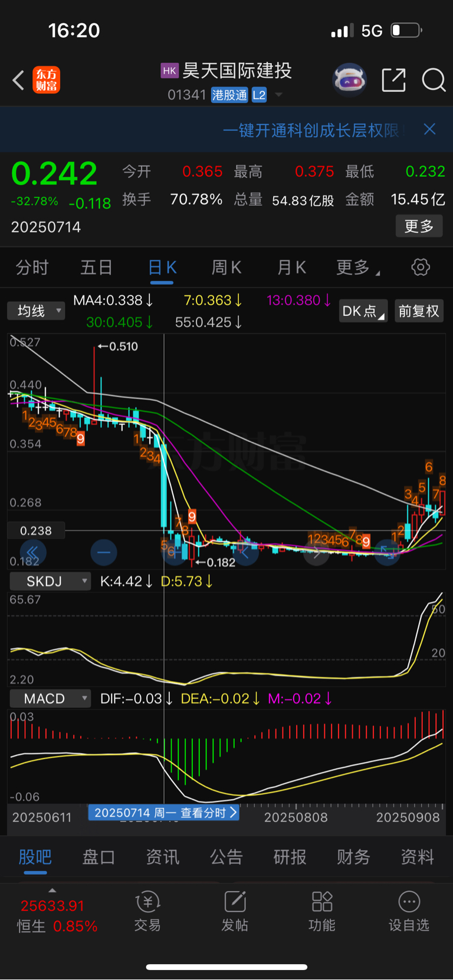Open the 功能 grid icon
The width and height of the screenshot is (453, 980).
(322, 902)
